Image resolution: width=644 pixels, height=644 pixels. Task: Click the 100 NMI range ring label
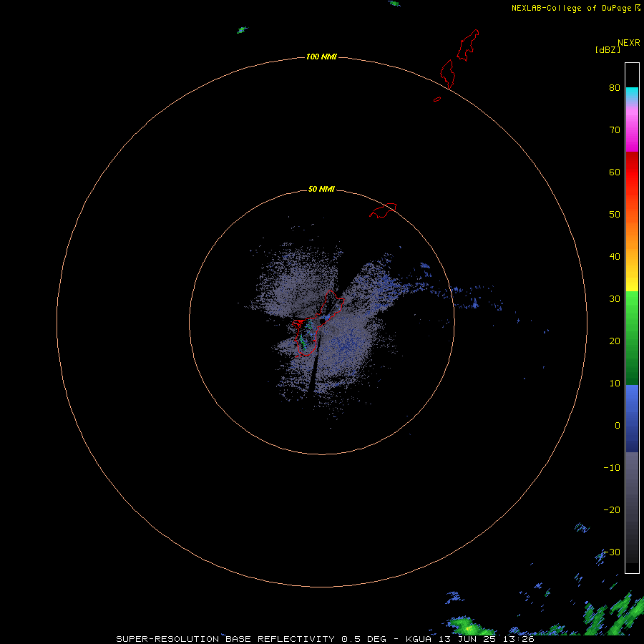tap(321, 57)
